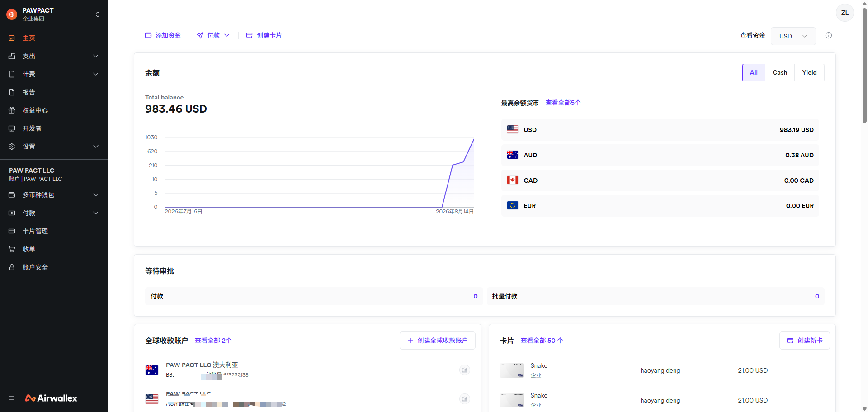Image resolution: width=868 pixels, height=412 pixels.
Task: Click the Australian flag in 全球收款账户
Action: point(152,370)
